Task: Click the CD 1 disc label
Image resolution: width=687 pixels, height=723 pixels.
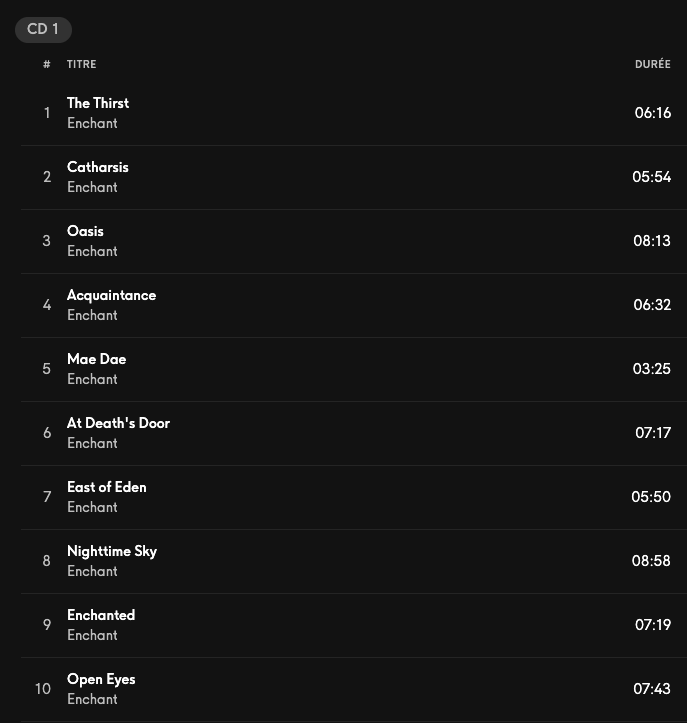Action: click(x=43, y=29)
